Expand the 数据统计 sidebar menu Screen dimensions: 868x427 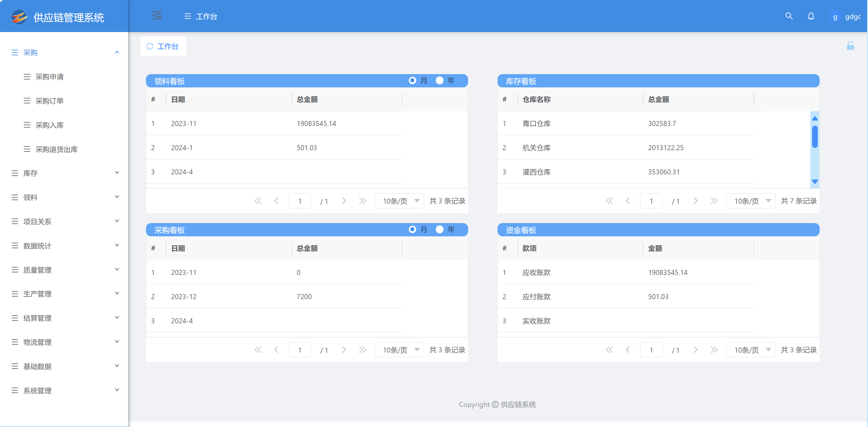click(x=64, y=245)
